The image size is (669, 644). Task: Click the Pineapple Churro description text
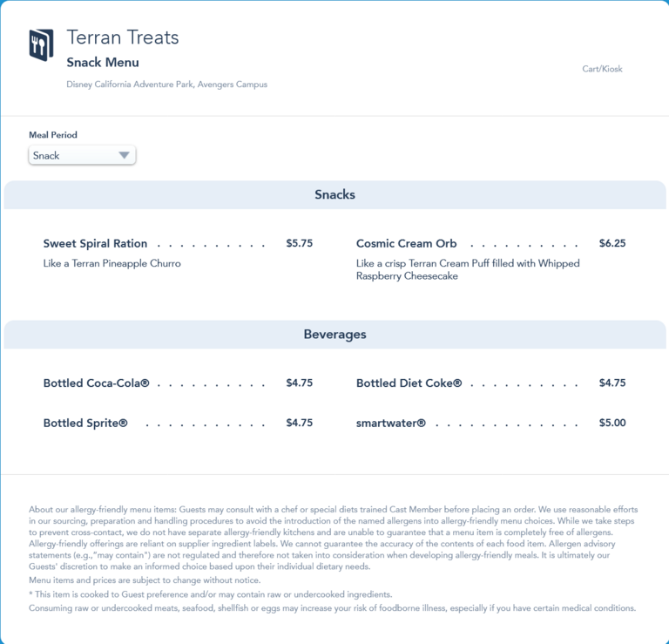click(x=111, y=263)
